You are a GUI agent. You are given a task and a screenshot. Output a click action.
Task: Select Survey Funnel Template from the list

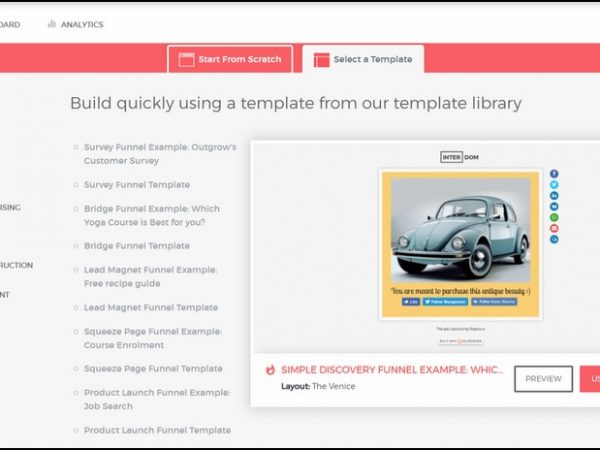tap(136, 185)
